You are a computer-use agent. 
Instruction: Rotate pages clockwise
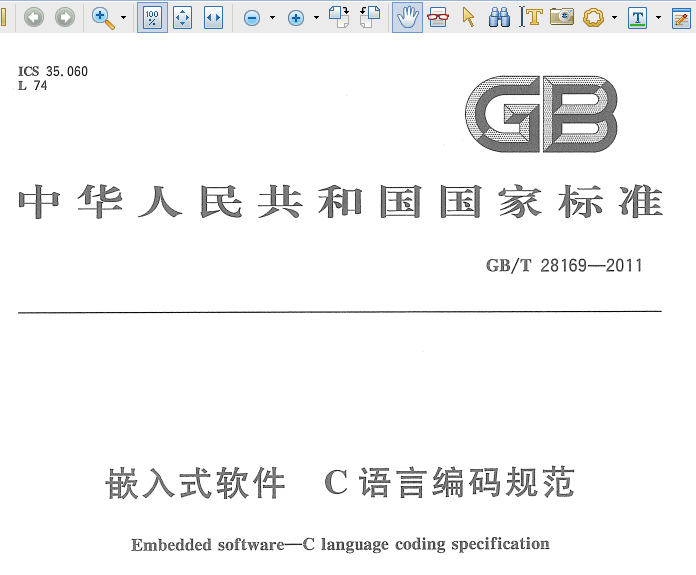point(339,17)
